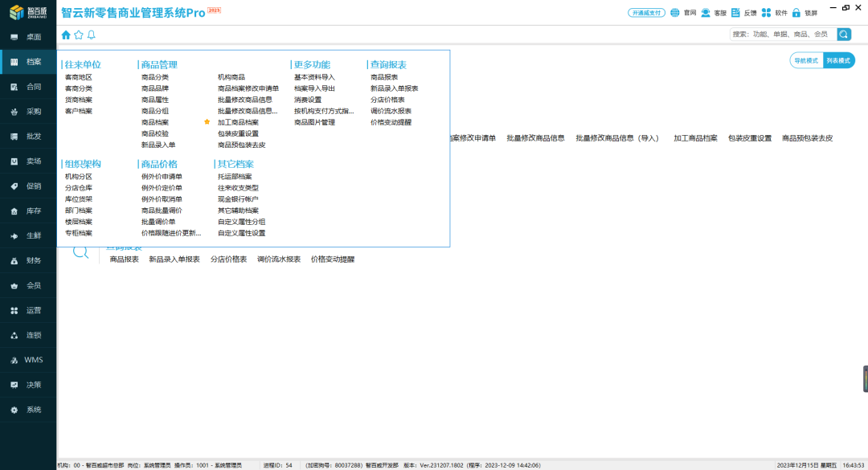868x470 pixels.
Task: Click the favorites star outline icon
Action: (x=79, y=35)
